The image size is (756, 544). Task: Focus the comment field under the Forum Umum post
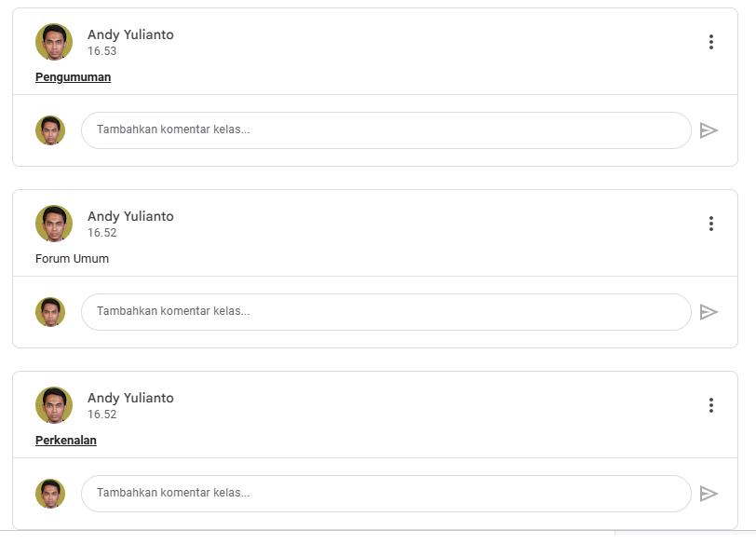coord(385,312)
